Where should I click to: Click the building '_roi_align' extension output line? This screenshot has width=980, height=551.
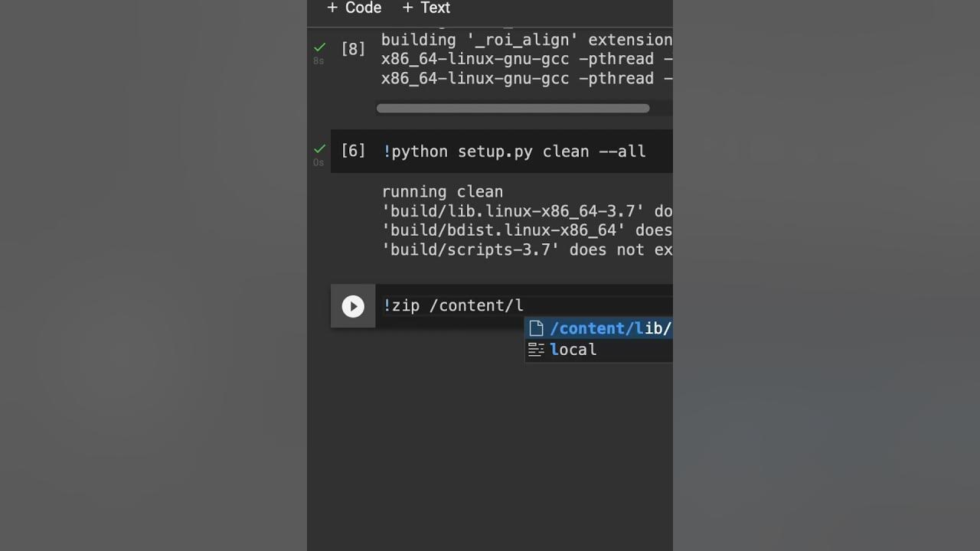point(527,40)
